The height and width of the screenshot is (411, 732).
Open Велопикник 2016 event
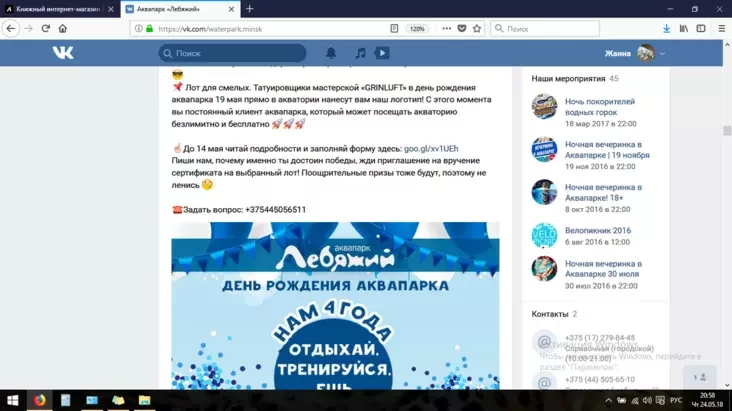click(598, 231)
